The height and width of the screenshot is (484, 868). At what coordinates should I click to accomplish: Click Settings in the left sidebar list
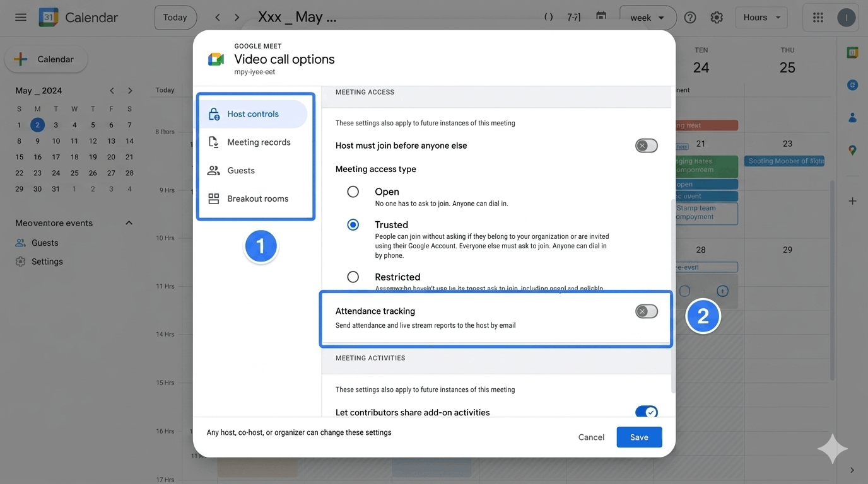pos(47,262)
